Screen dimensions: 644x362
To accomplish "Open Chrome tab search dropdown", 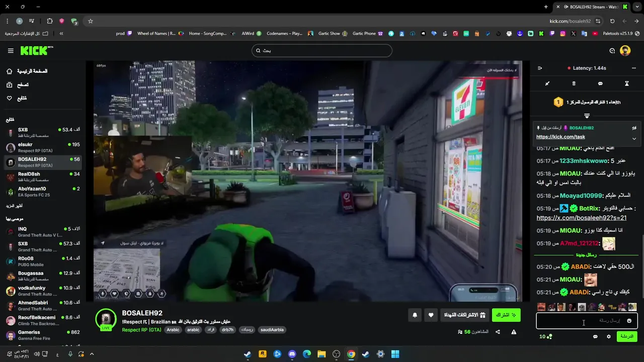I will coord(637,7).
